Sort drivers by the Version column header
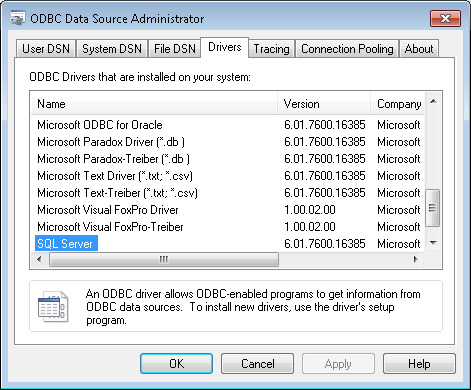The width and height of the screenshot is (471, 390). click(324, 104)
